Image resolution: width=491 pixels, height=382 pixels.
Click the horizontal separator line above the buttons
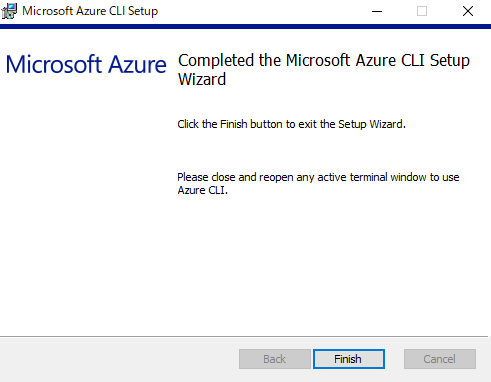(244, 336)
